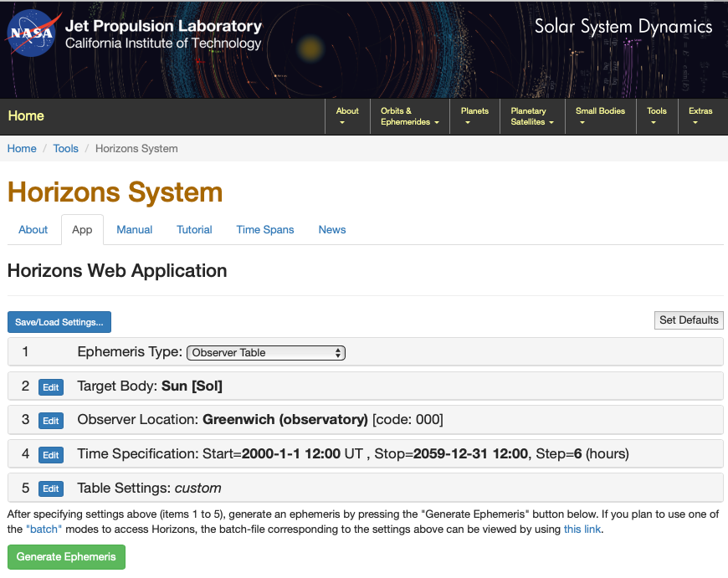Open the "batch" modes link
Viewport: 728px width, 578px height.
[x=44, y=529]
